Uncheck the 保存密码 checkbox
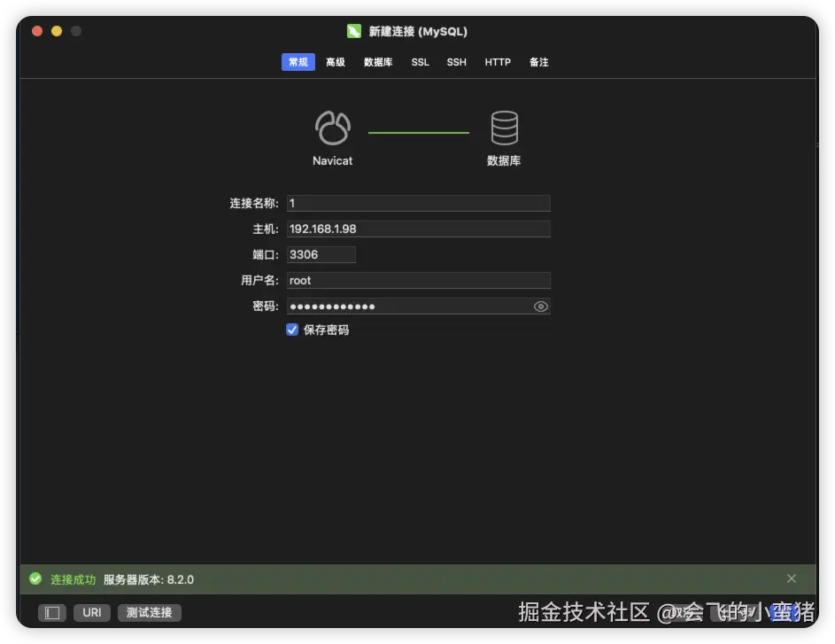 coord(292,330)
